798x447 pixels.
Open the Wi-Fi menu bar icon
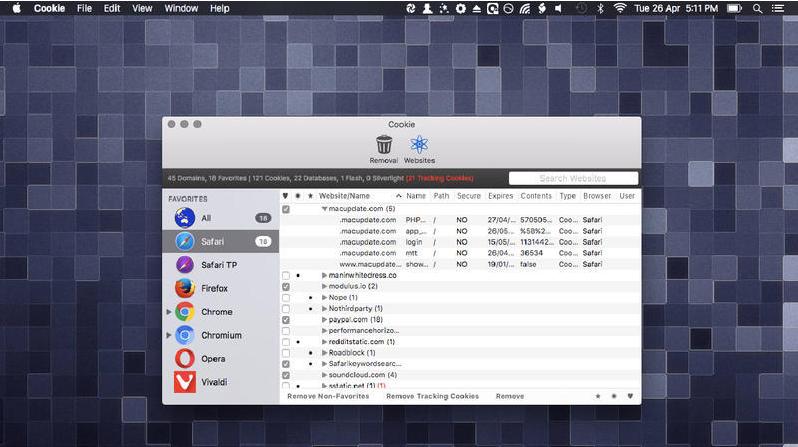(620, 8)
